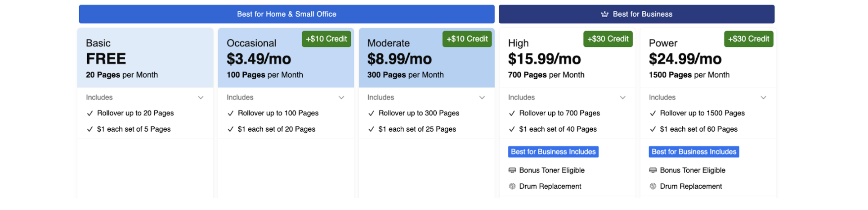Select the Best for Home & Small Office tab
The height and width of the screenshot is (210, 868).
(x=286, y=14)
